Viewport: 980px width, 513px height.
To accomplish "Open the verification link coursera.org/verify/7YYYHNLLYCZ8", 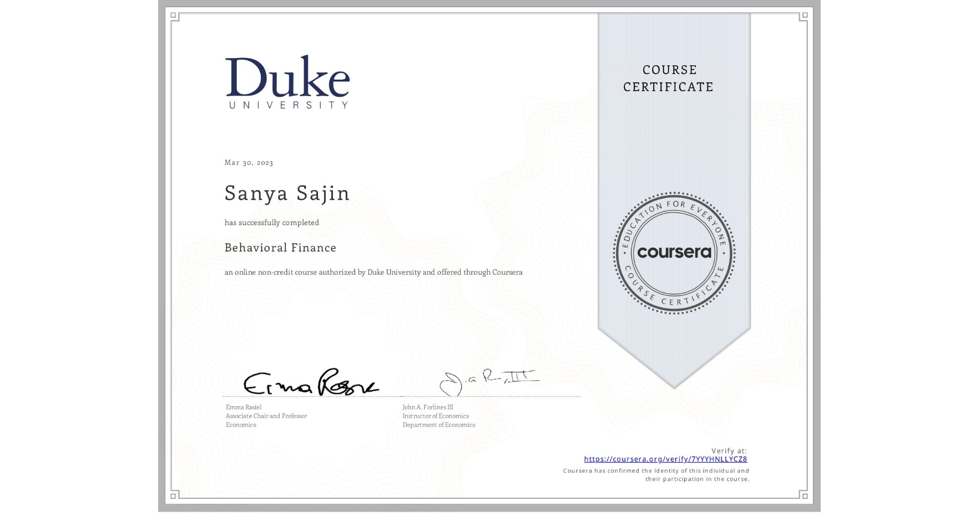I will coord(665,459).
